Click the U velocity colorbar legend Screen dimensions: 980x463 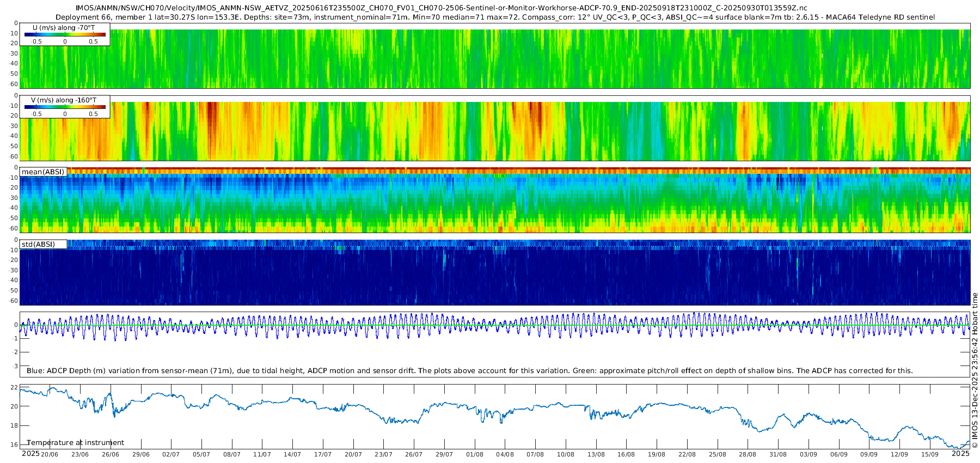click(65, 34)
